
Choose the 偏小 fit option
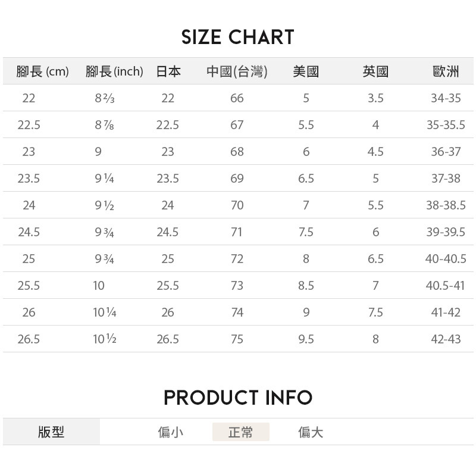pos(171,432)
